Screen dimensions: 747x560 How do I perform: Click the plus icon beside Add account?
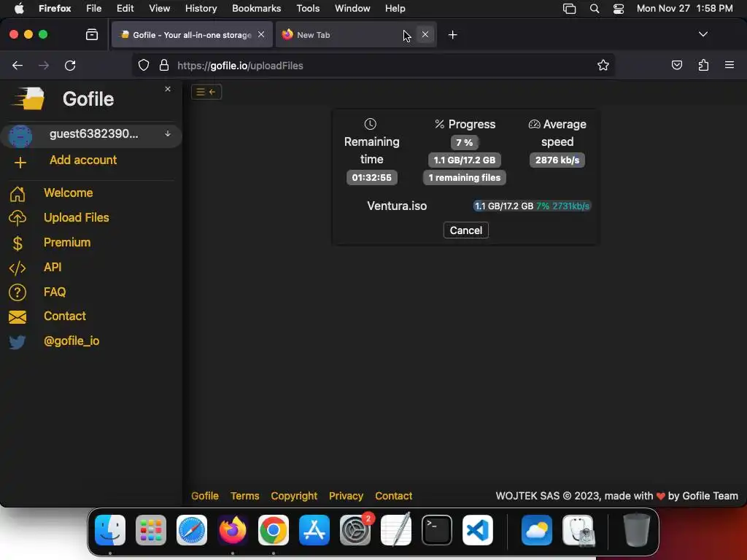[20, 163]
